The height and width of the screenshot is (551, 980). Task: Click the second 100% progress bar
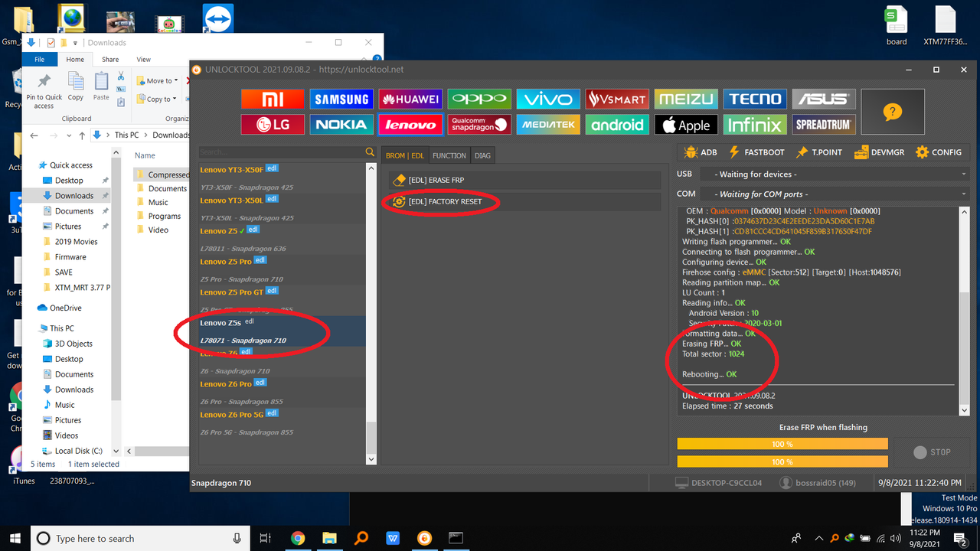point(782,461)
